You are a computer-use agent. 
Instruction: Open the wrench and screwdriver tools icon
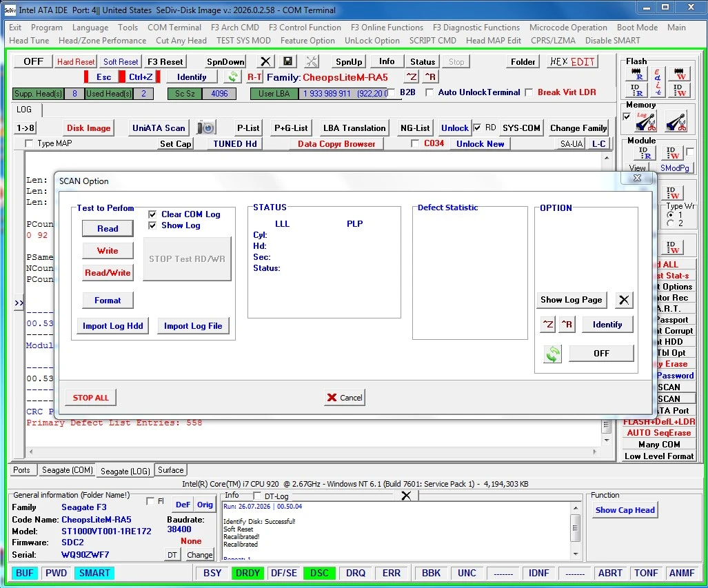pos(312,61)
